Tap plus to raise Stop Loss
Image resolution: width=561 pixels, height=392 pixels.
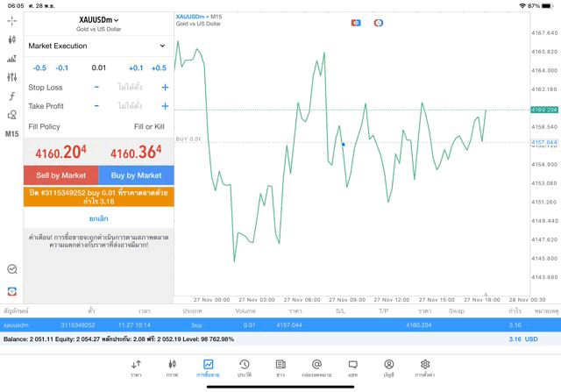[x=165, y=88]
